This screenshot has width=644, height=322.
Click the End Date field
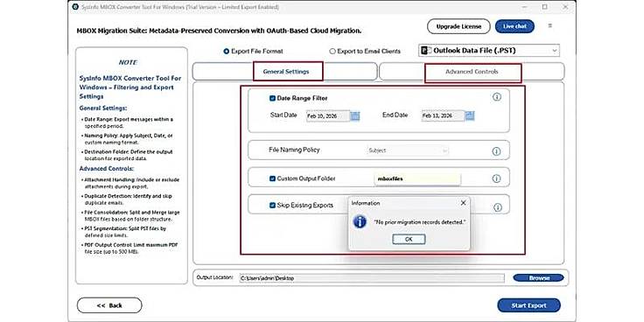(443, 116)
